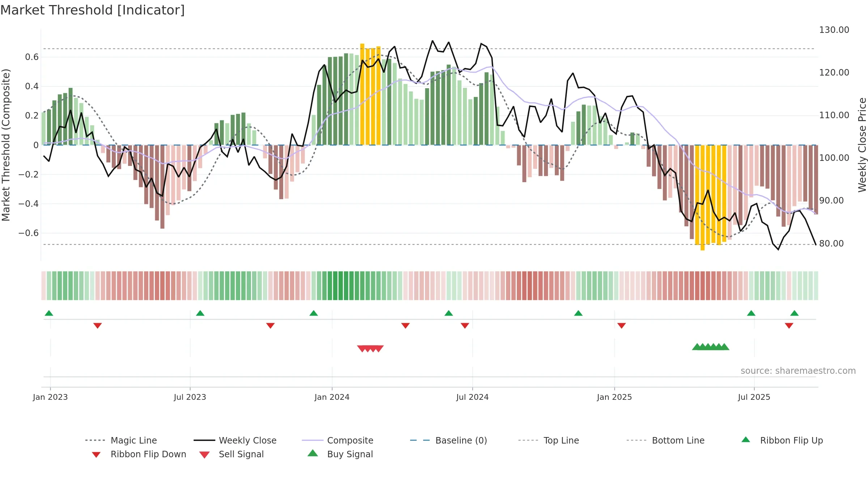Click the Jul 2024 x-axis label
Screen dimensions: 868x488
(x=472, y=397)
